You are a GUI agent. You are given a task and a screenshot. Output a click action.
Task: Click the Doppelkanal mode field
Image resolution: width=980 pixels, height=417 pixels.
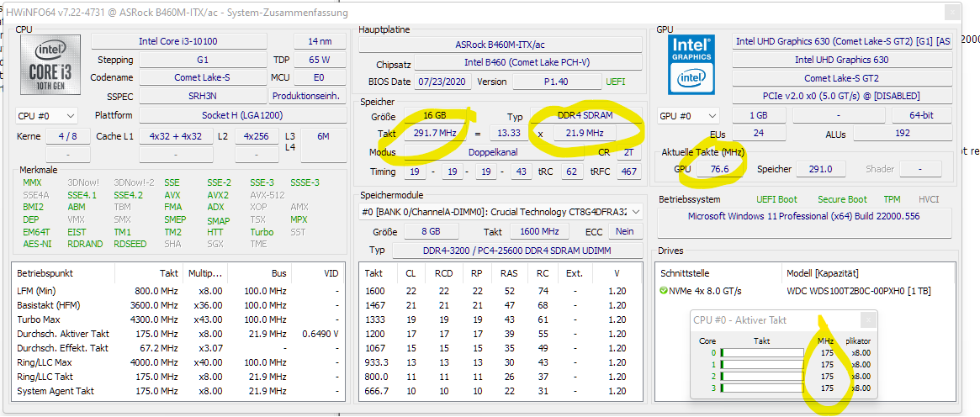click(x=493, y=152)
